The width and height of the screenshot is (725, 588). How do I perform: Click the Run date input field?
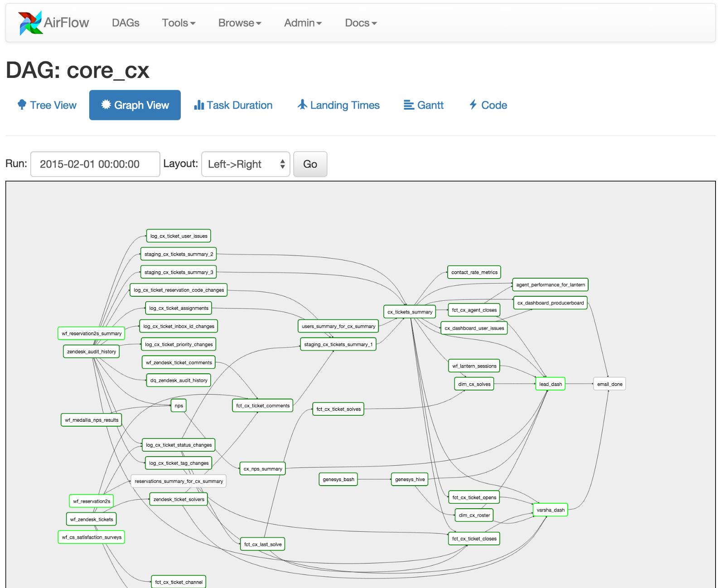coord(95,164)
